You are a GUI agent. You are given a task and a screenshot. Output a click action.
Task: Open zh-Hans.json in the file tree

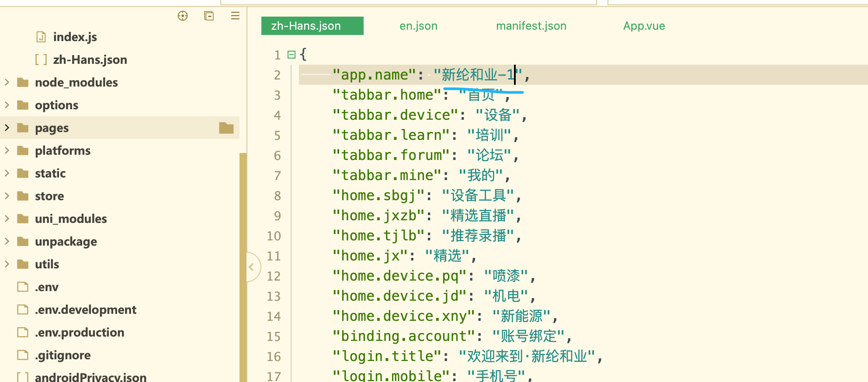90,60
